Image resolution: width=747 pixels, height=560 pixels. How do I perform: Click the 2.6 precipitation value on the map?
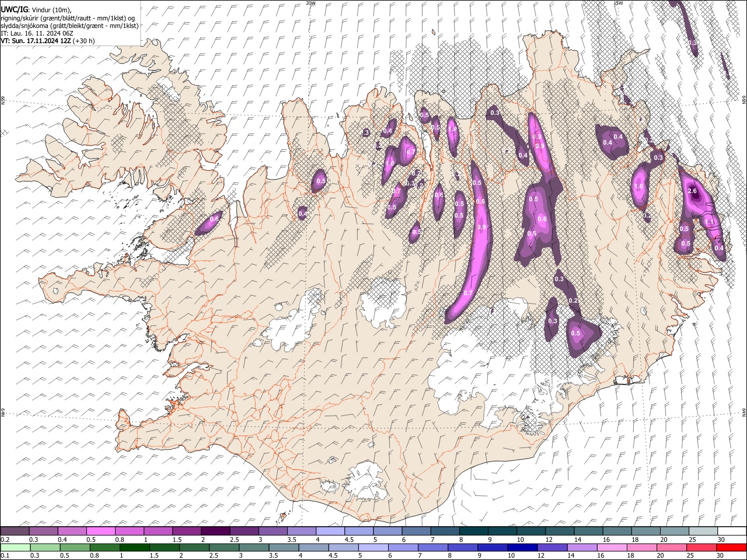pyautogui.click(x=693, y=191)
